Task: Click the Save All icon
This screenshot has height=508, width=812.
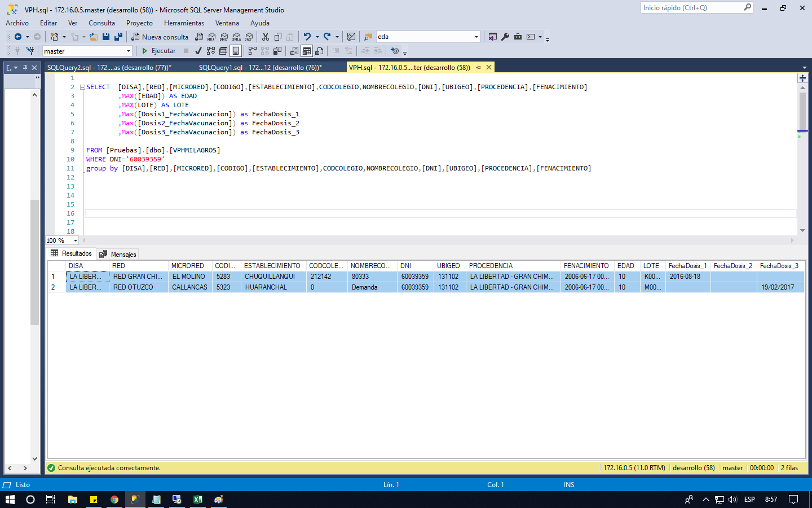Action: click(x=118, y=37)
